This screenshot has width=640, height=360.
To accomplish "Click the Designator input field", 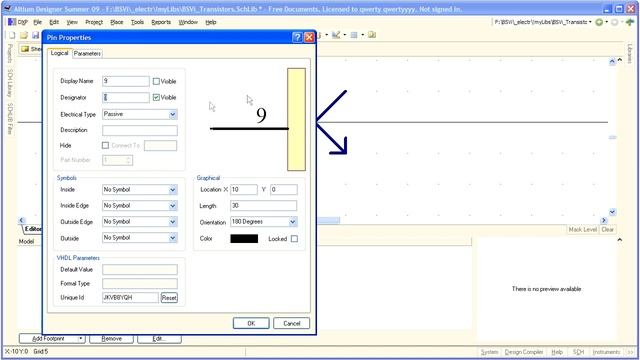I will (x=126, y=98).
